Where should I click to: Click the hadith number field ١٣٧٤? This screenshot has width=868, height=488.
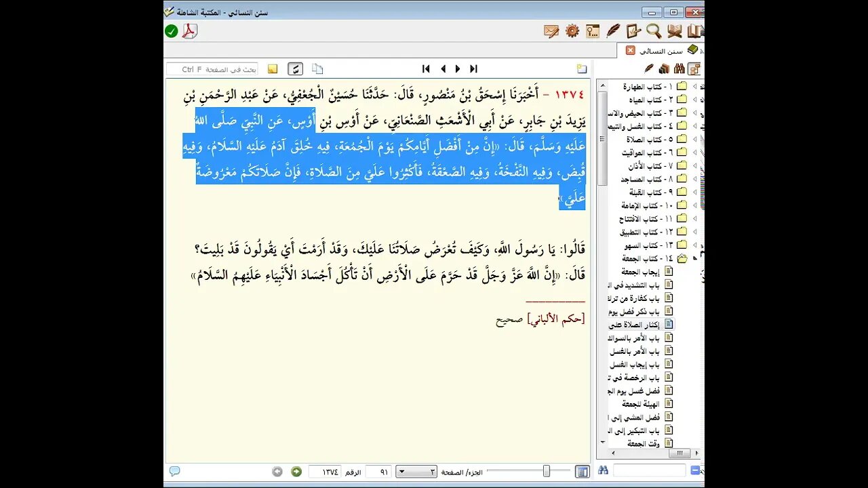tap(324, 472)
